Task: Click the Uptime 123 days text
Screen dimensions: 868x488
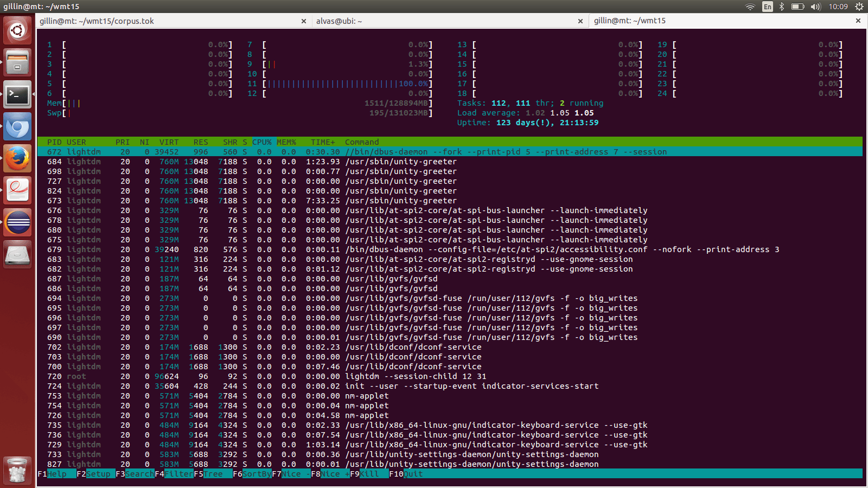Action: pyautogui.click(x=528, y=123)
